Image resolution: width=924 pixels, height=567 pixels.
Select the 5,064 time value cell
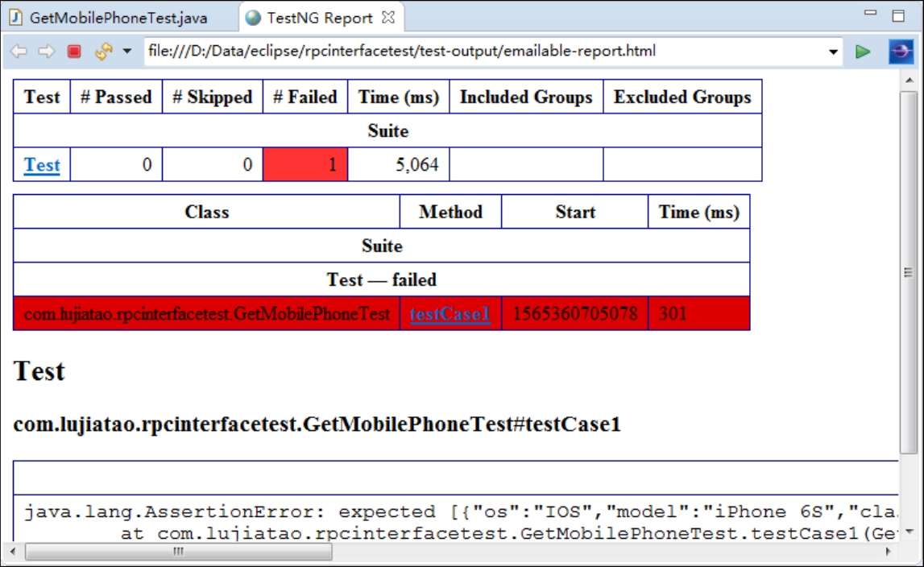point(398,164)
